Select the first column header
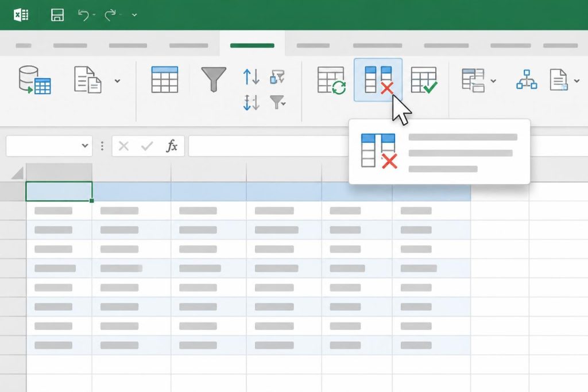 [59, 172]
